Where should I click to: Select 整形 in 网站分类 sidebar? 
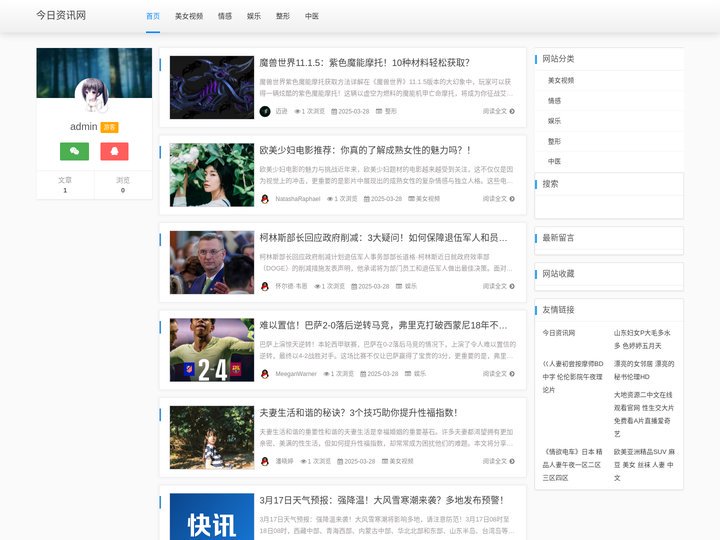click(554, 141)
